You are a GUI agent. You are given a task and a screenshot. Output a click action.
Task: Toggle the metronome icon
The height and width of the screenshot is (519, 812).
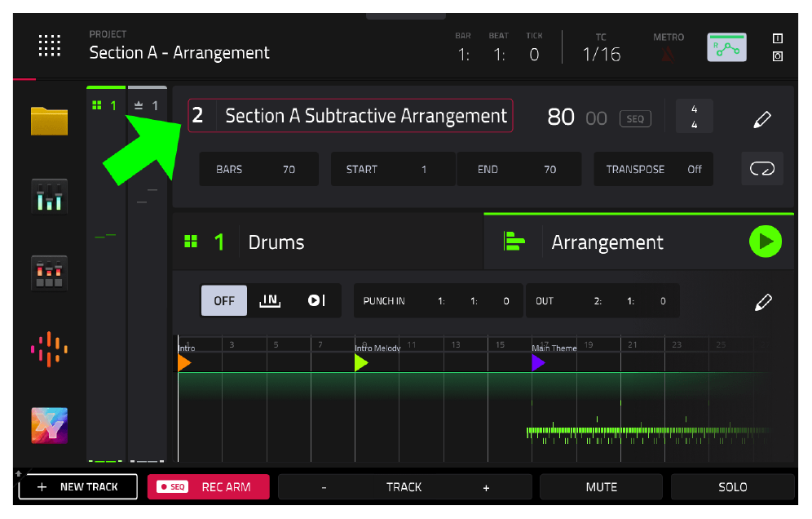click(669, 54)
